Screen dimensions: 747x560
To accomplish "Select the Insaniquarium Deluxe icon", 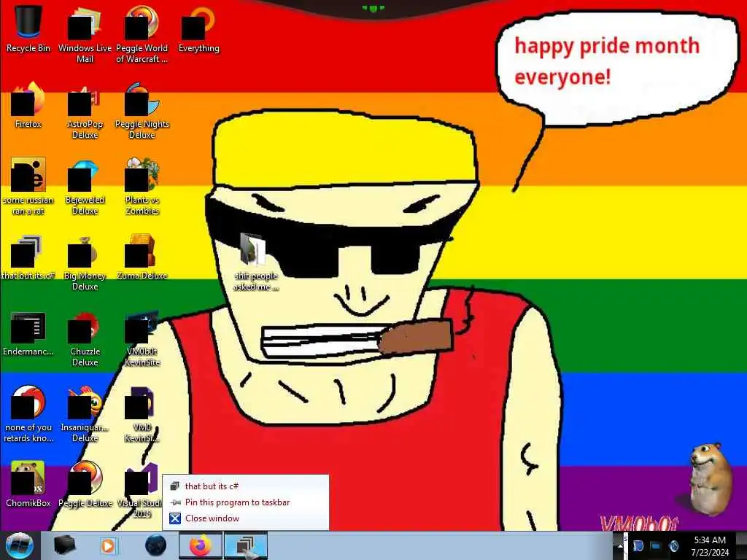I will 85,414.
